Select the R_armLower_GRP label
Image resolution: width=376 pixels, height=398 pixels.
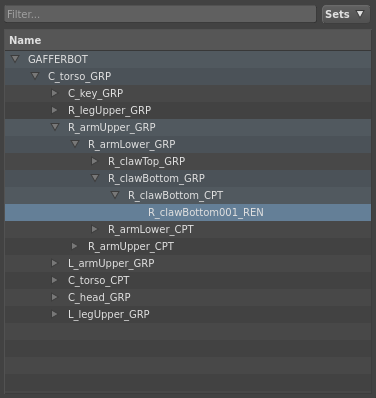coord(131,144)
